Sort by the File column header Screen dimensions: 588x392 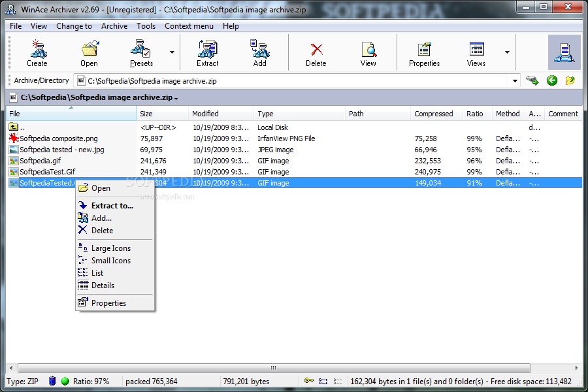[x=71, y=114]
